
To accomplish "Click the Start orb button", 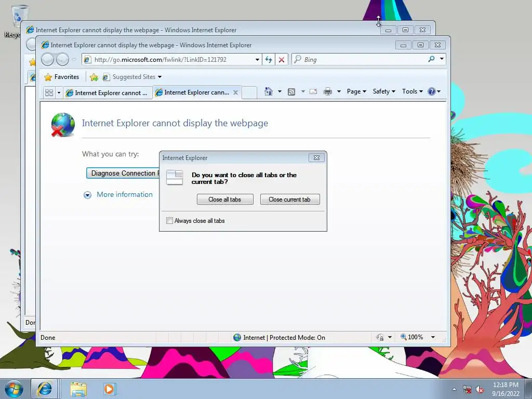I will pos(14,389).
